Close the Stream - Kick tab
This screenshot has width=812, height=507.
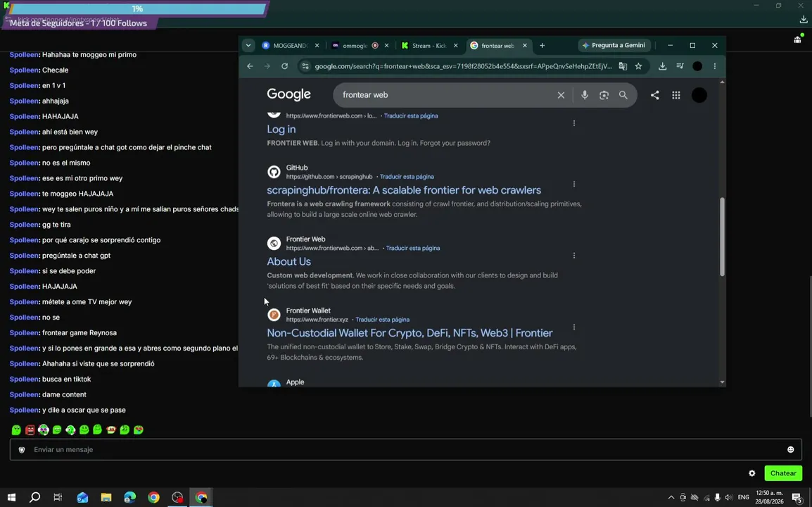click(456, 46)
